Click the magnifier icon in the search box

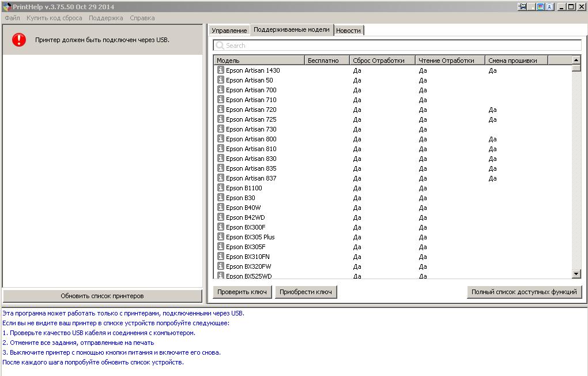[x=220, y=46]
